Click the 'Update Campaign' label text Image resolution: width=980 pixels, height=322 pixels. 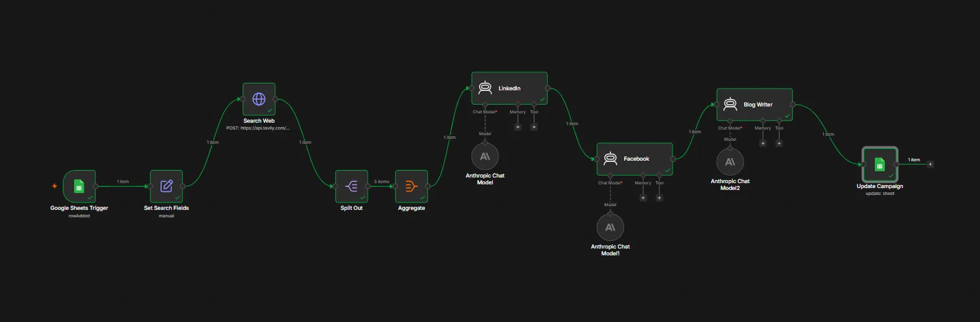tap(880, 186)
